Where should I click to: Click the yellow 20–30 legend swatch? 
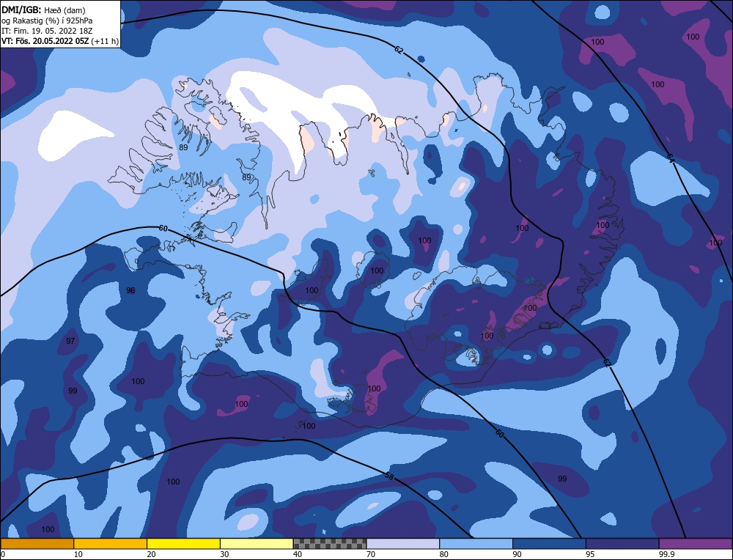184,543
